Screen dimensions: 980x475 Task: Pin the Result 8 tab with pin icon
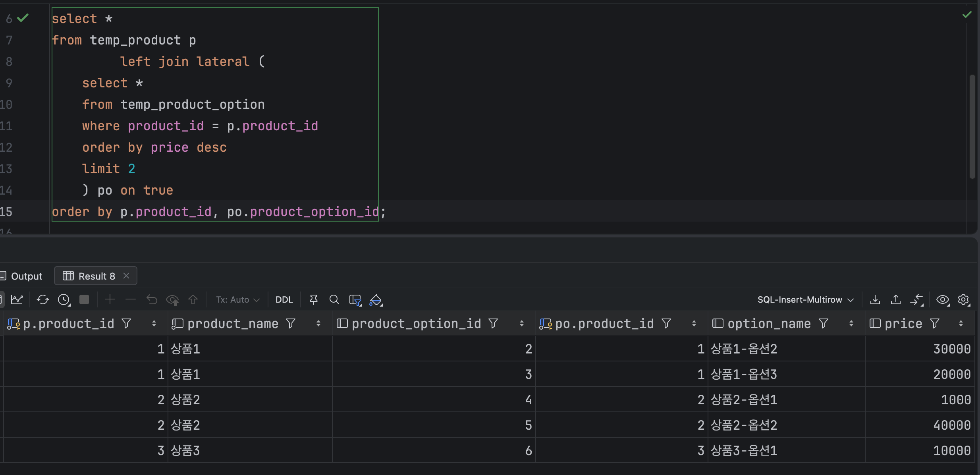pos(313,299)
